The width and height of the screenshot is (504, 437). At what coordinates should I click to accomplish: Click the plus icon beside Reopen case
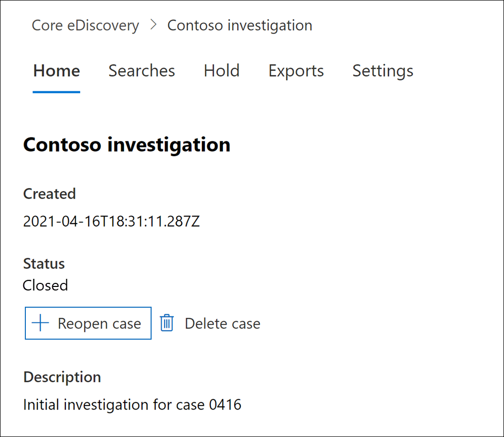click(40, 323)
